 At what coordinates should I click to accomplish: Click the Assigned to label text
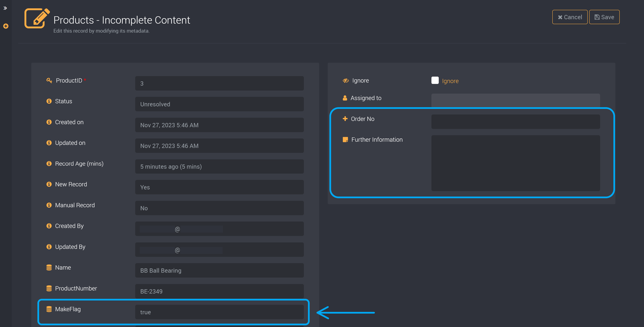(366, 98)
